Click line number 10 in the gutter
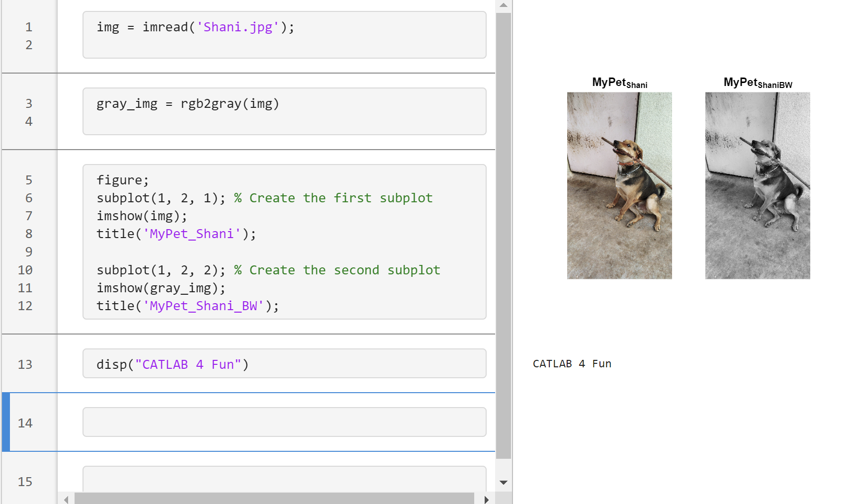 click(x=25, y=270)
